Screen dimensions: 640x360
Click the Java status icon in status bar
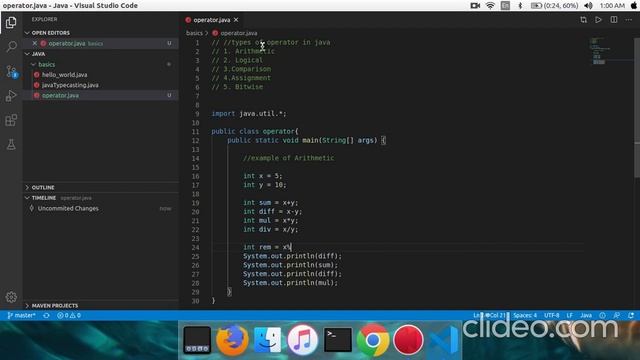pos(602,316)
